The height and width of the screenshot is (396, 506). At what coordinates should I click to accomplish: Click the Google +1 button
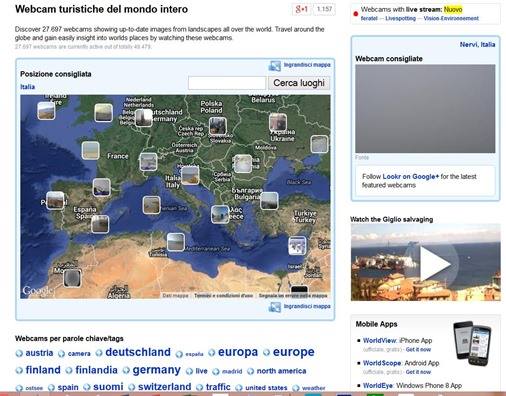(302, 9)
